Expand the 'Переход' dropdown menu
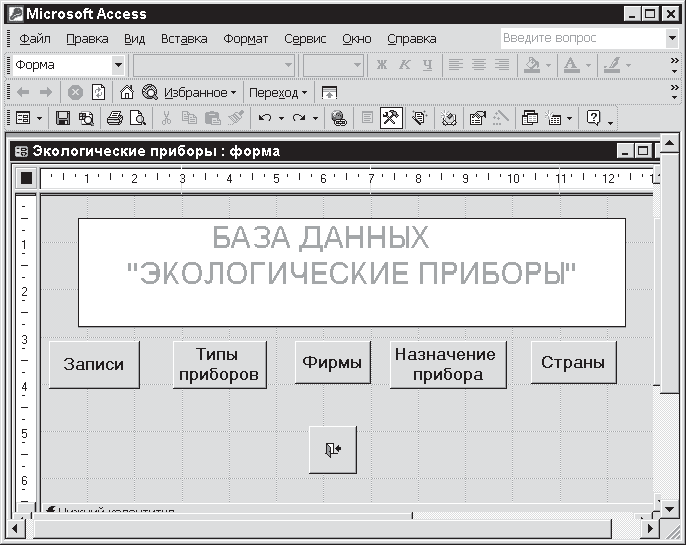This screenshot has width=686, height=545. (278, 92)
